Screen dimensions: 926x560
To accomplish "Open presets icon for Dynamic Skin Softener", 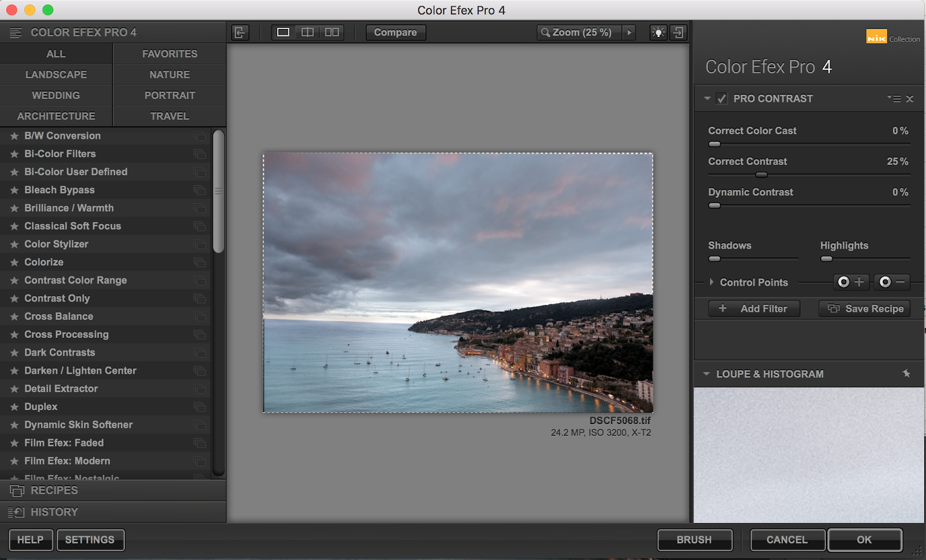I will 200,425.
